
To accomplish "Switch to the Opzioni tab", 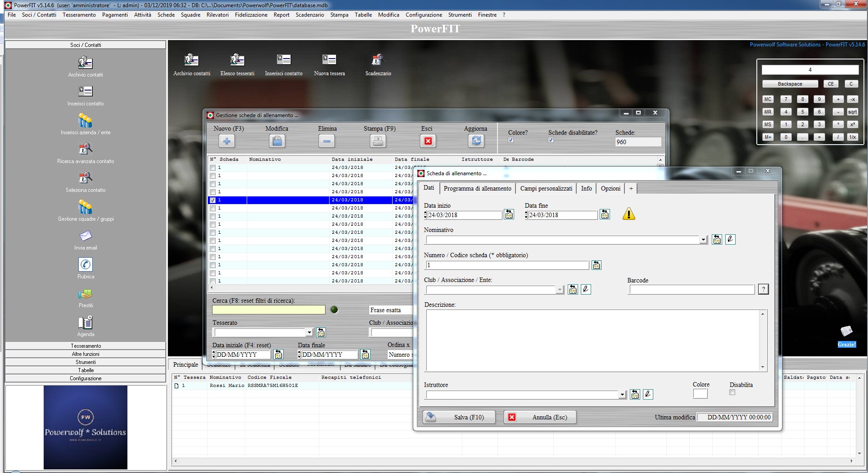I will coord(610,188).
